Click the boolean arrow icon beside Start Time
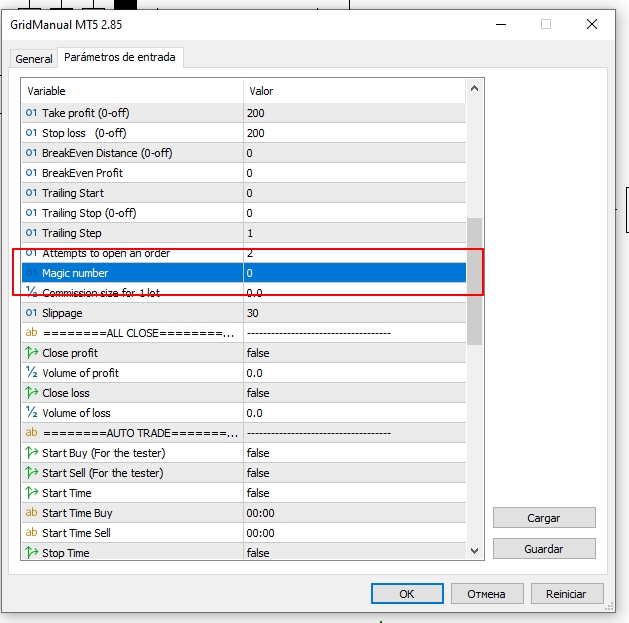Screen dimensions: 629x623 coord(31,493)
